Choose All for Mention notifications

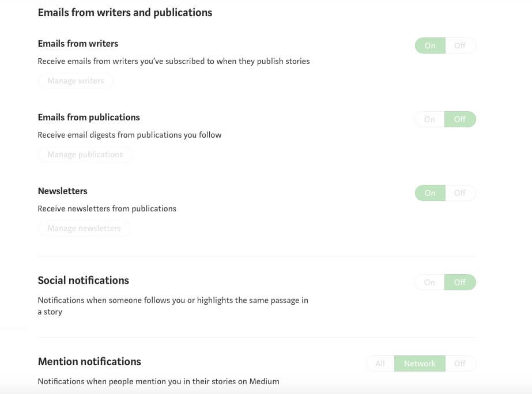[x=380, y=363]
